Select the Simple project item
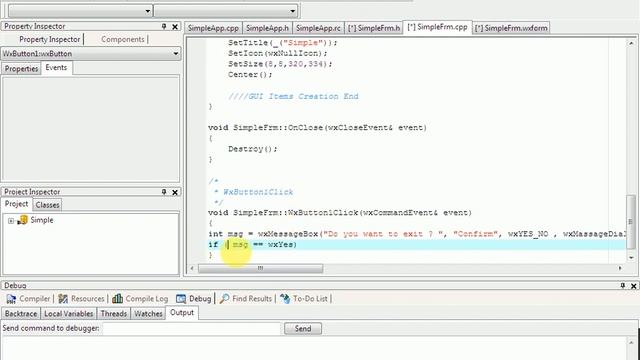This screenshot has height=360, width=640. (x=42, y=220)
